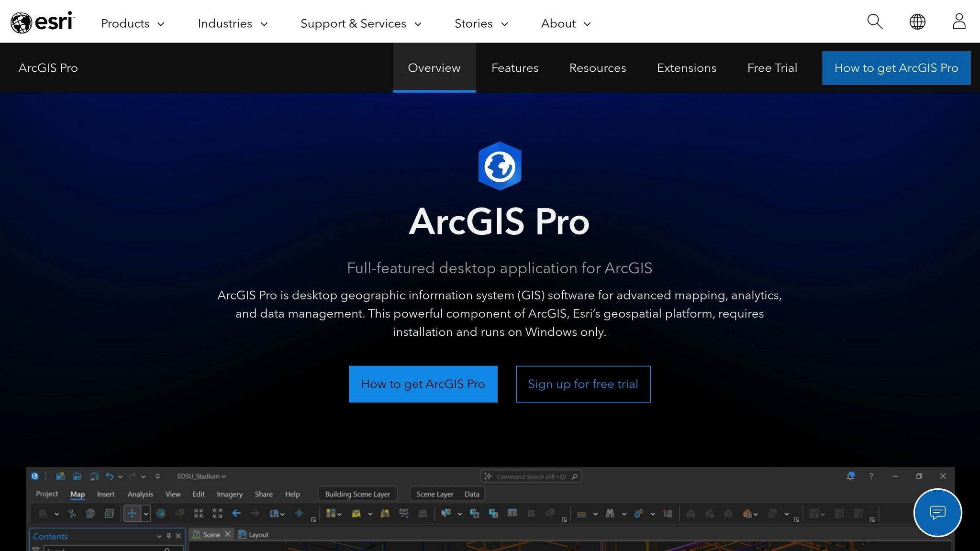The image size is (980, 551).
Task: Expand the Paste dropdown arrow
Action: pos(57,514)
